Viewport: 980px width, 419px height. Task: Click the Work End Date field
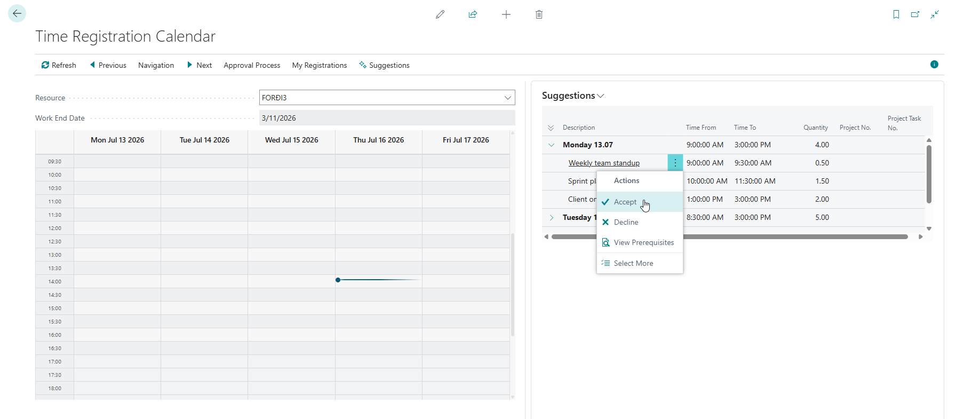(387, 118)
